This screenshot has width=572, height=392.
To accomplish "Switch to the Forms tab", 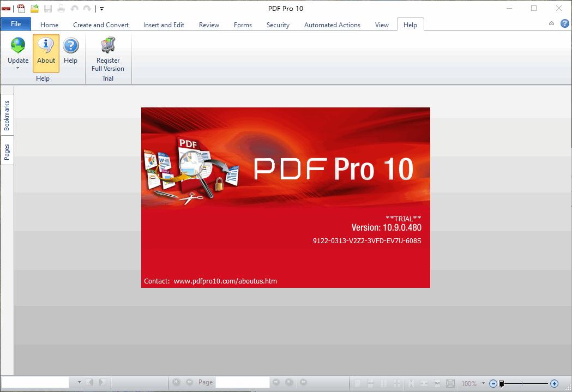I will click(x=243, y=25).
